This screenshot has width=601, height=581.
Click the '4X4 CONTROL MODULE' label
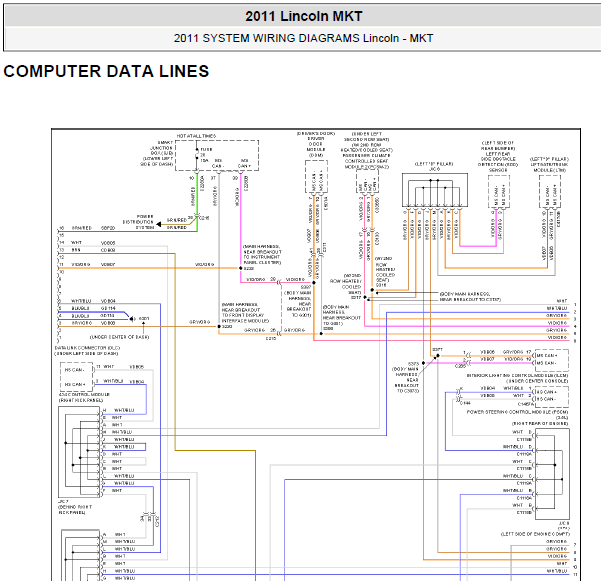[x=84, y=394]
